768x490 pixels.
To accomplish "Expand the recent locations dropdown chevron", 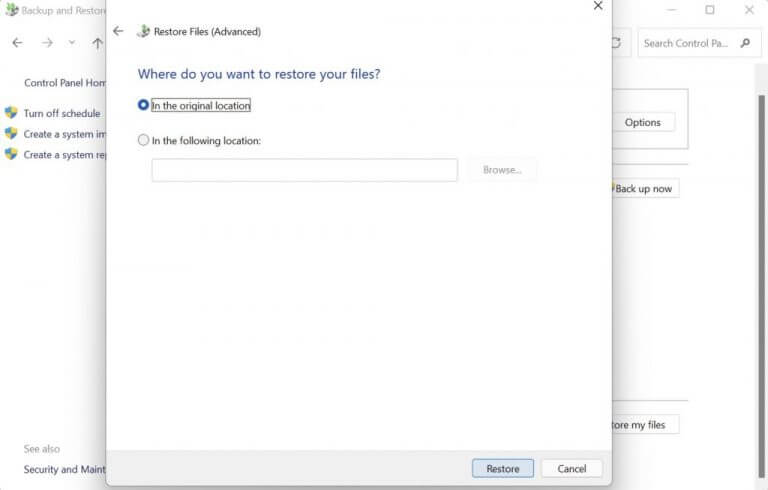I will (x=71, y=43).
